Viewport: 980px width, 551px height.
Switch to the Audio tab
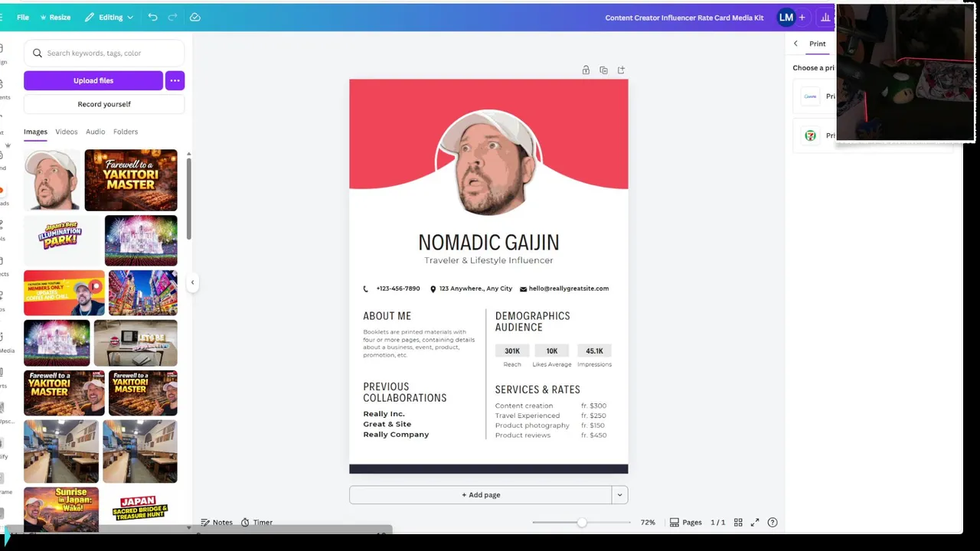pos(96,132)
